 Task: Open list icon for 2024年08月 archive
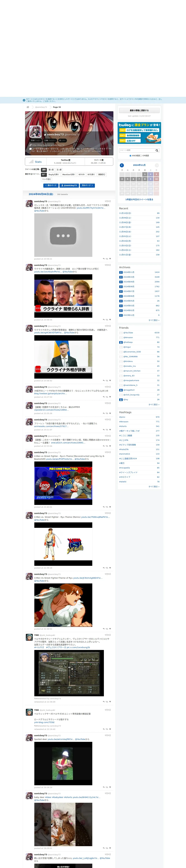[x=121, y=286]
